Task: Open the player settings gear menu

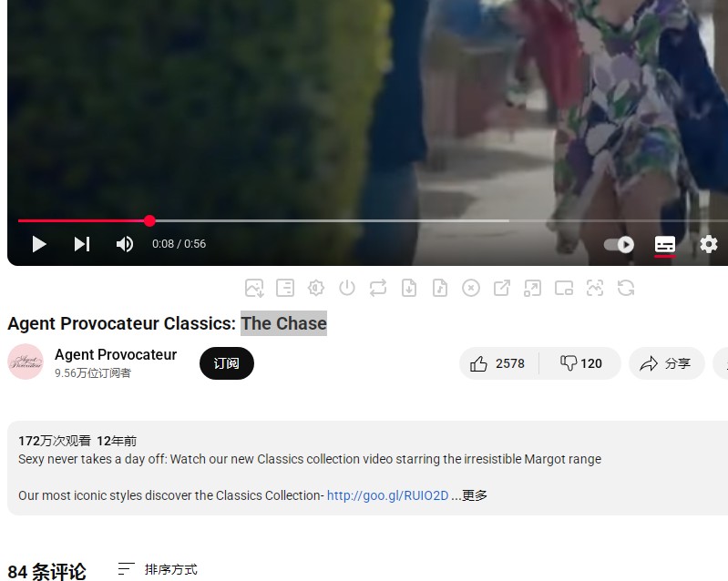Action: (x=709, y=244)
